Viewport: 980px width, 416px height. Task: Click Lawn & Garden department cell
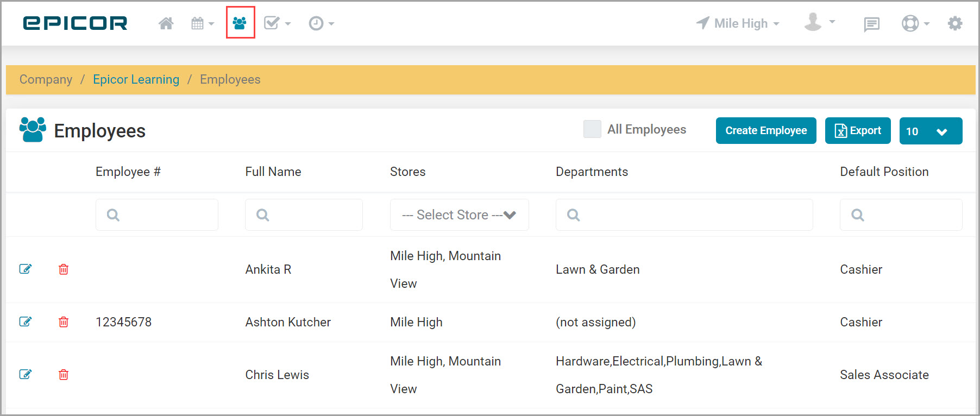click(598, 269)
